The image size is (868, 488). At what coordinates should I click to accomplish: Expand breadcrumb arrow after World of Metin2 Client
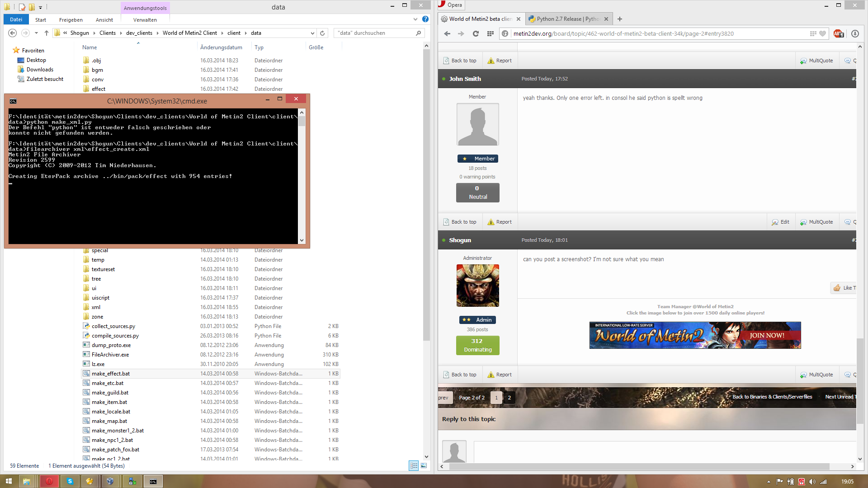click(x=222, y=33)
